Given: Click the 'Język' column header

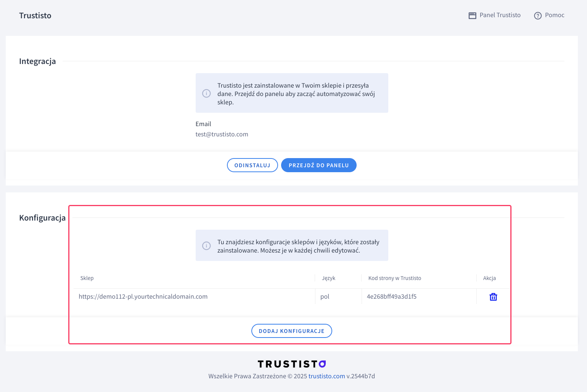Looking at the screenshot, I should pyautogui.click(x=328, y=278).
